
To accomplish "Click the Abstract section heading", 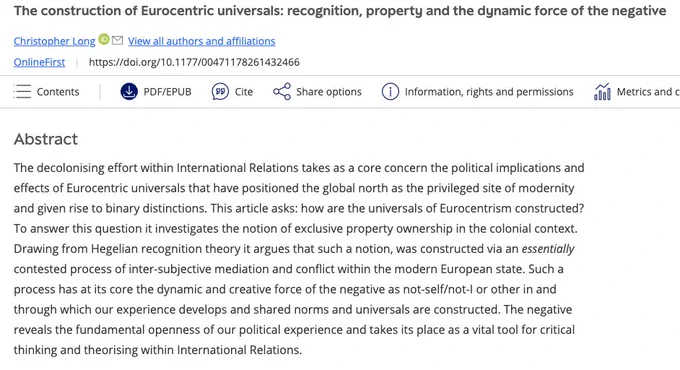I will (46, 139).
